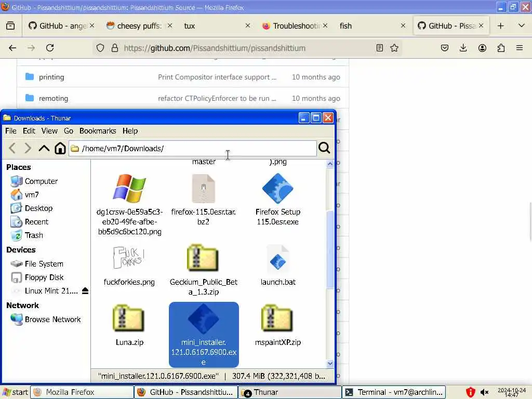Viewport: 532px width, 399px height.
Task: Open remoting folder on GitHub
Action: click(54, 98)
